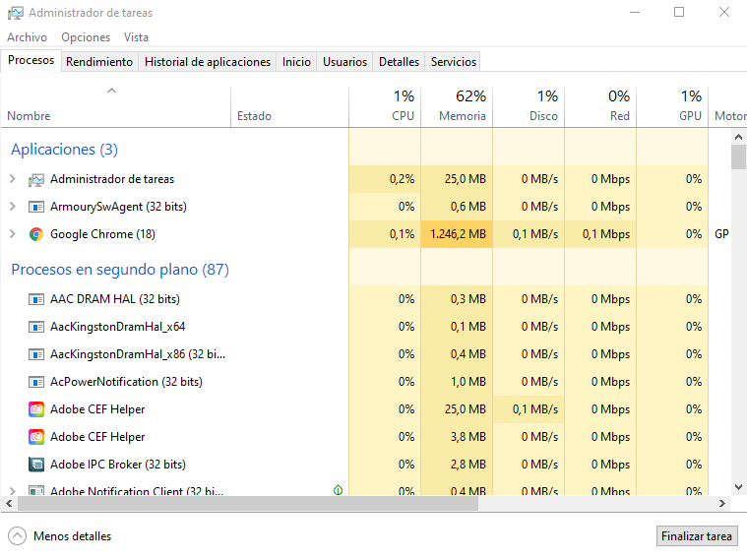Switch to the Detalles tab
The image size is (747, 560).
point(400,62)
